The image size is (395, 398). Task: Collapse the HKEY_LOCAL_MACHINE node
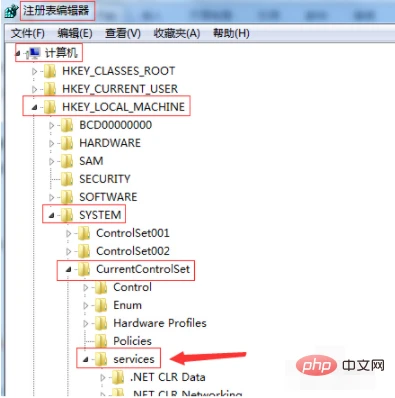34,107
